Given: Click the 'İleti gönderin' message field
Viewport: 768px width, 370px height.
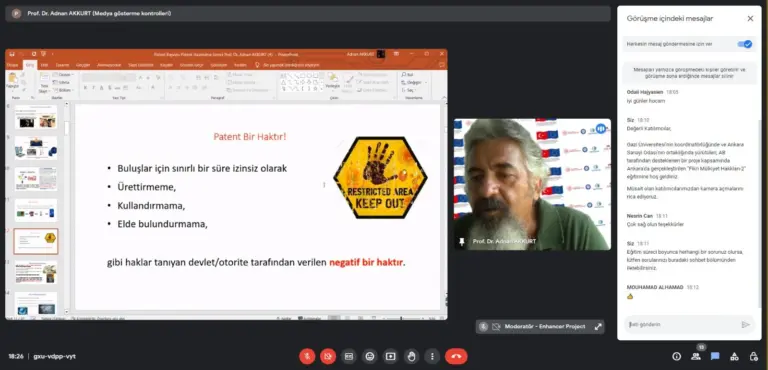Looking at the screenshot, I should pyautogui.click(x=681, y=324).
